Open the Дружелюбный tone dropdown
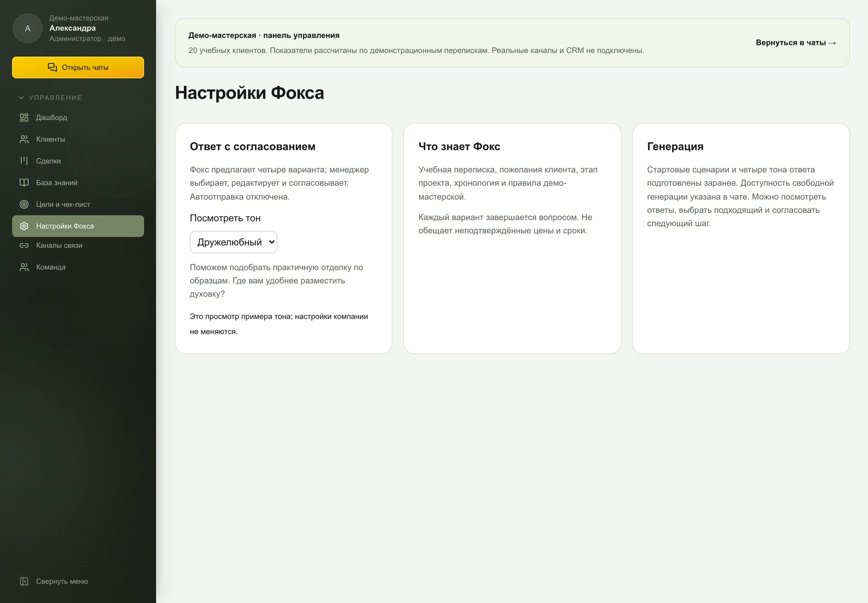868x603 pixels. (x=233, y=242)
